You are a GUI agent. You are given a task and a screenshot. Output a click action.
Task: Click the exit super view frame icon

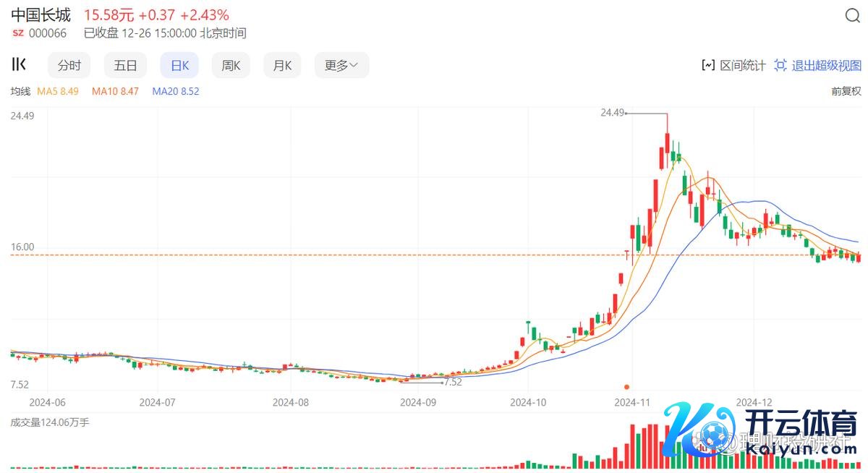(x=780, y=65)
